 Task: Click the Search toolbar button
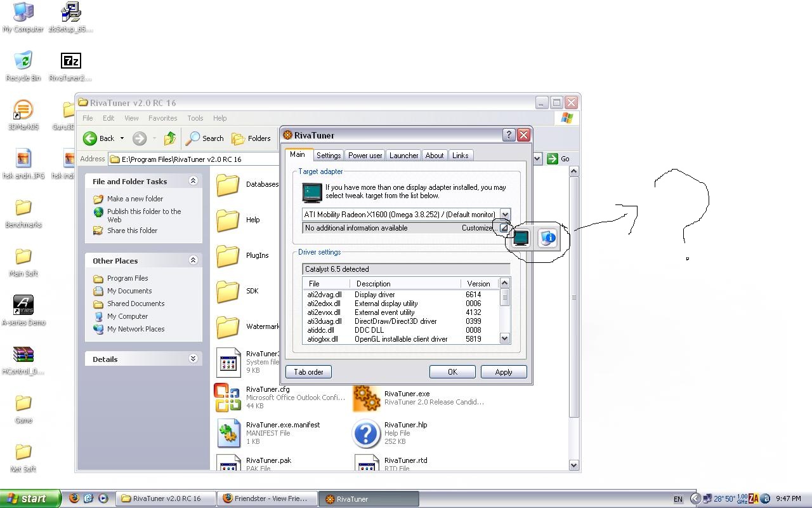click(205, 138)
